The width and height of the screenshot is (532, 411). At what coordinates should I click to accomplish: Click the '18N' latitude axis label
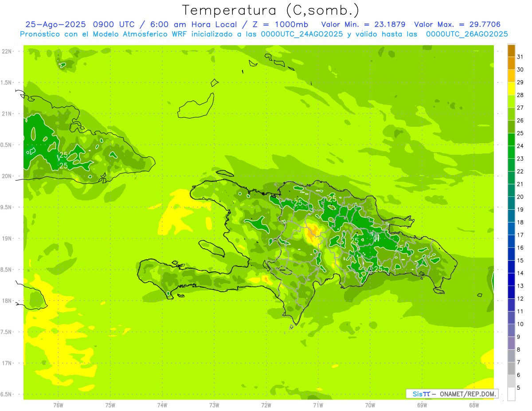coord(6,301)
